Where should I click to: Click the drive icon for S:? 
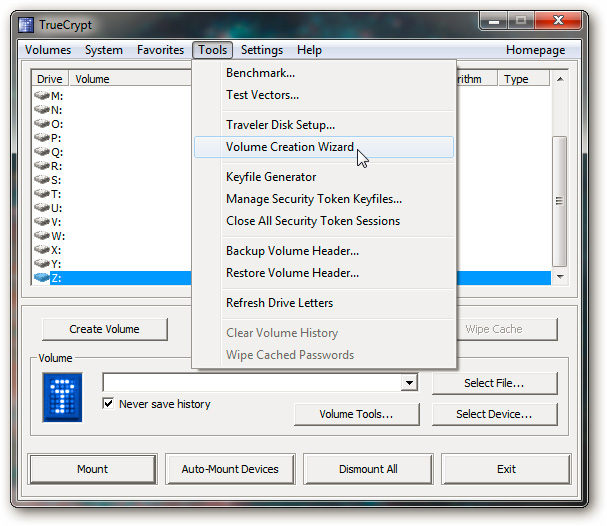click(x=42, y=180)
